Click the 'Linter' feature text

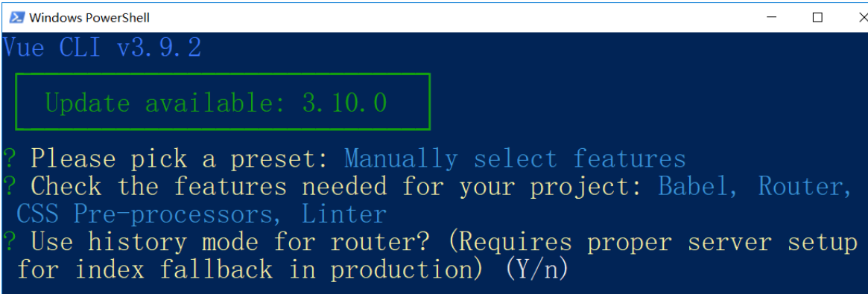click(x=343, y=214)
